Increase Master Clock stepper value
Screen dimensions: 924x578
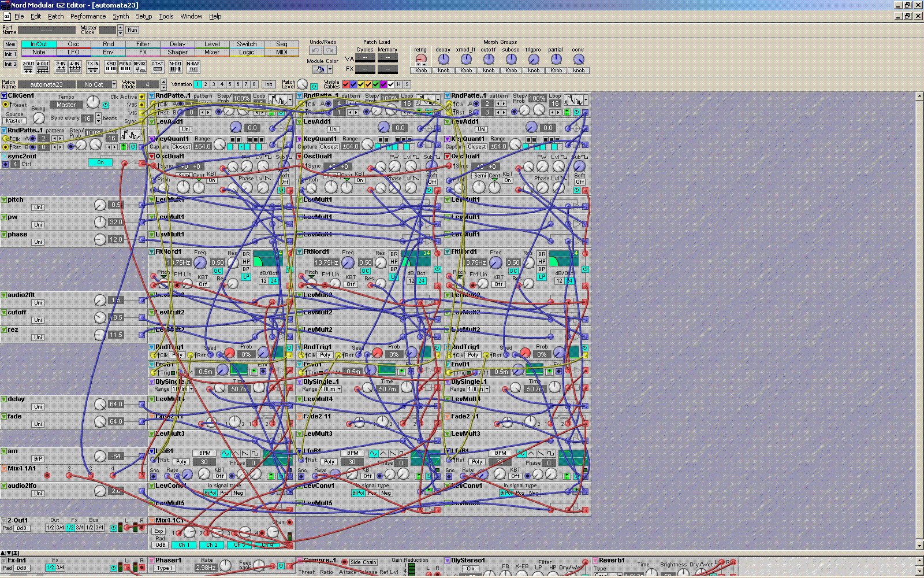[120, 28]
